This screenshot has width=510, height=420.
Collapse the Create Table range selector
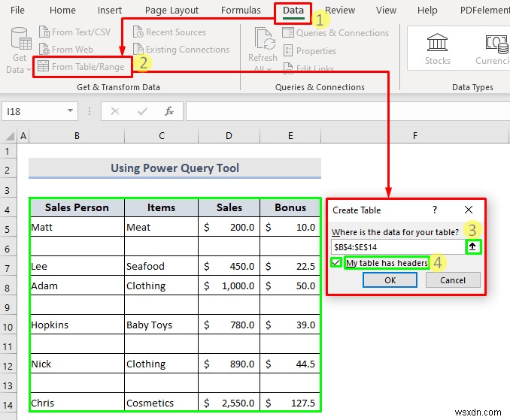tap(472, 247)
